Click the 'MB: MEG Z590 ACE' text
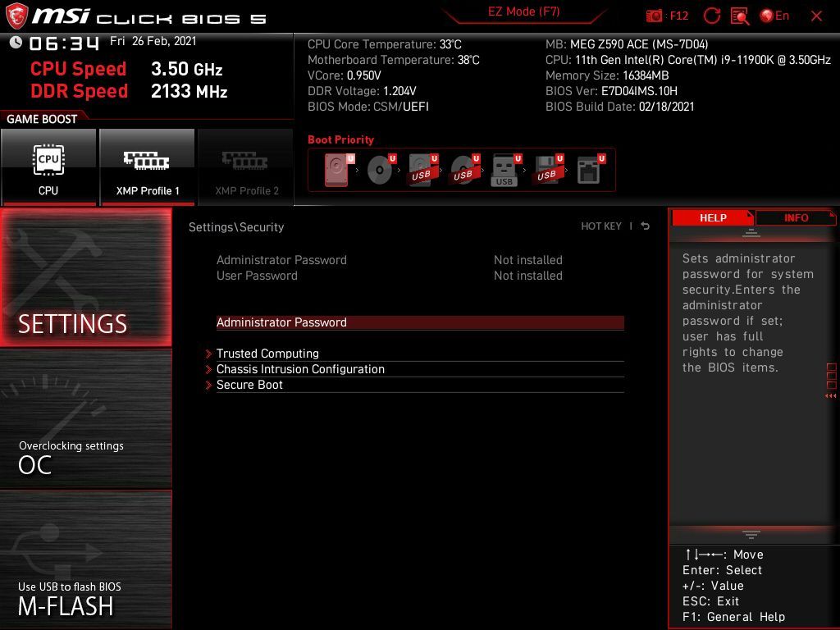This screenshot has width=840, height=630. click(x=627, y=44)
